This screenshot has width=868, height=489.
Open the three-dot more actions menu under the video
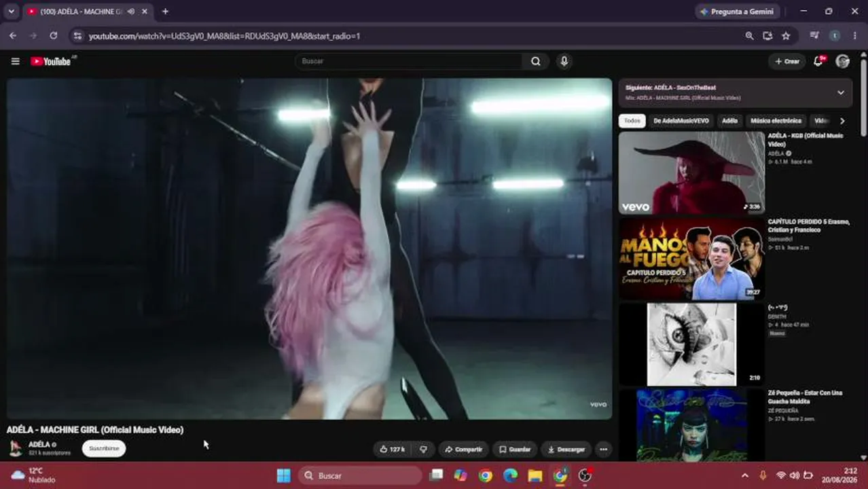(x=603, y=449)
